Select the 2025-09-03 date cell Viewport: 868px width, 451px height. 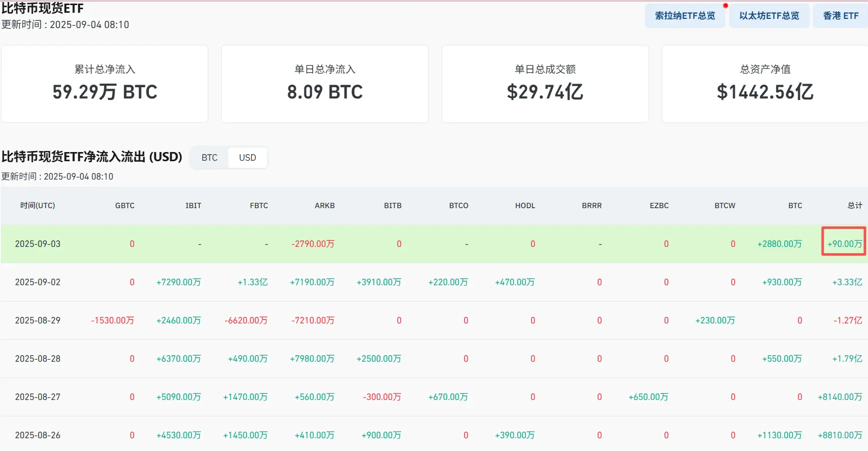(38, 244)
